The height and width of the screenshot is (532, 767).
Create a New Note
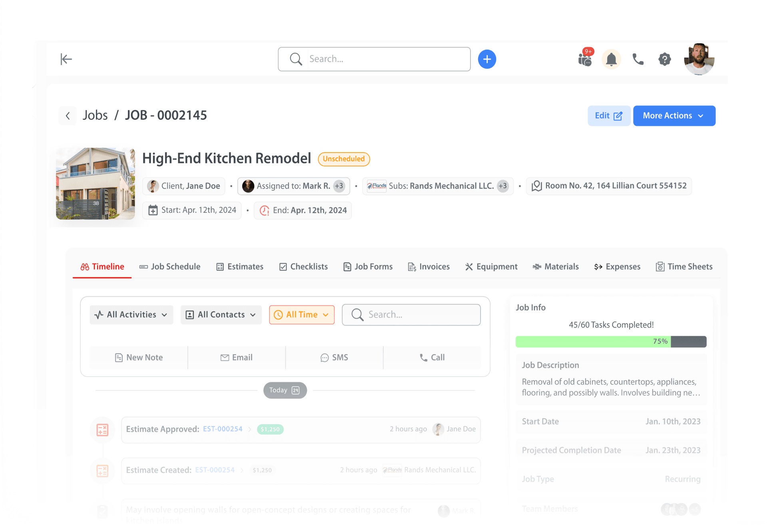tap(139, 357)
